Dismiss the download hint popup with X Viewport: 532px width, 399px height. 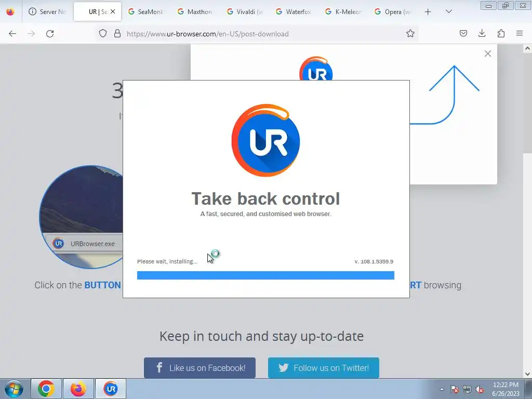[487, 54]
